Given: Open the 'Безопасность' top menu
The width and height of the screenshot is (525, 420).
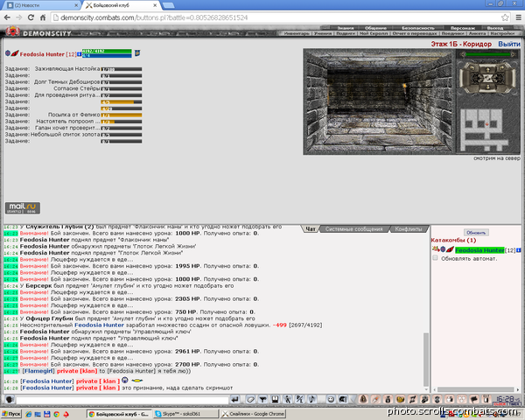Looking at the screenshot, I should 418,28.
